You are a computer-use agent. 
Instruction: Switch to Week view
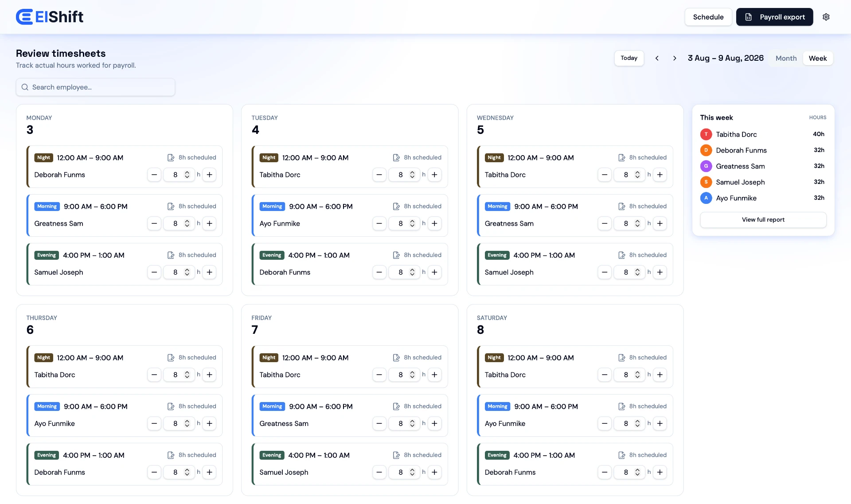pos(818,58)
